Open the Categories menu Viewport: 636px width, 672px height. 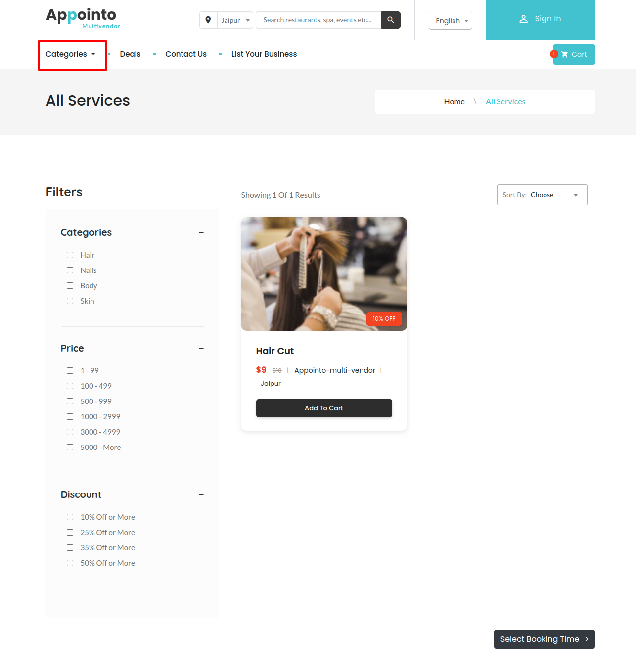click(x=71, y=54)
